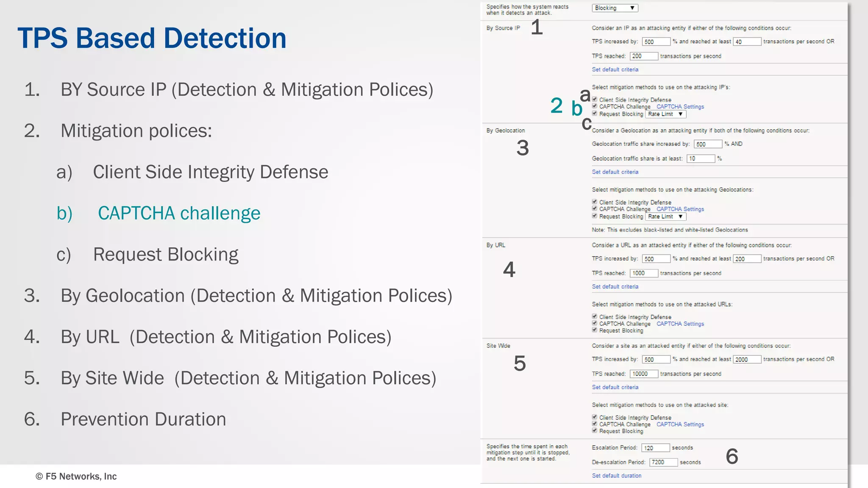This screenshot has width=868, height=488.
Task: Click the CAPTCHA challenge bullet text
Action: pos(179,213)
